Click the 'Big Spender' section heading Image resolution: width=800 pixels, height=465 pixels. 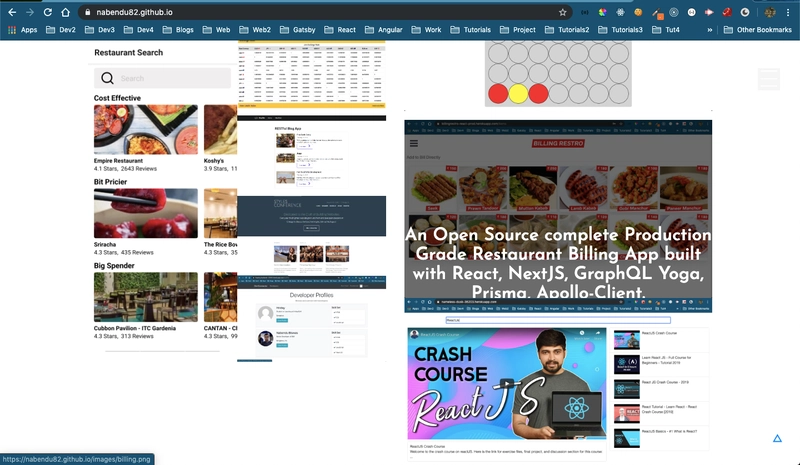point(114,265)
